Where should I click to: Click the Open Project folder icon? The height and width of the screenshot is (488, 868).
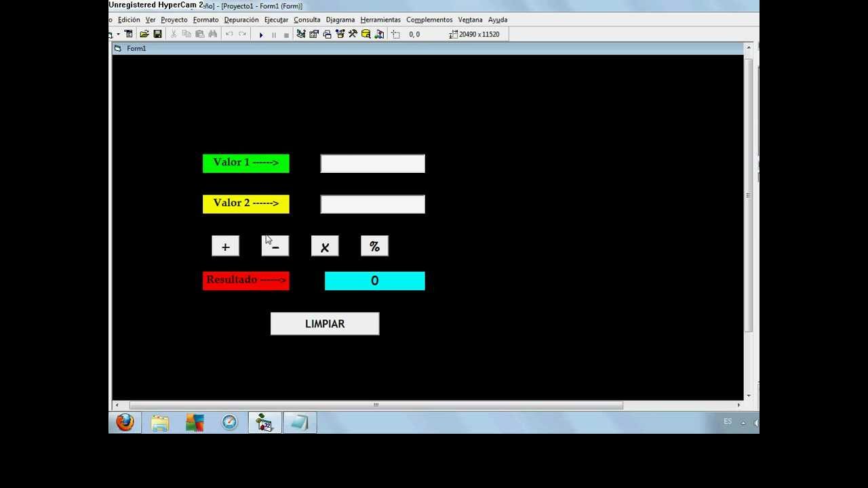tap(144, 34)
